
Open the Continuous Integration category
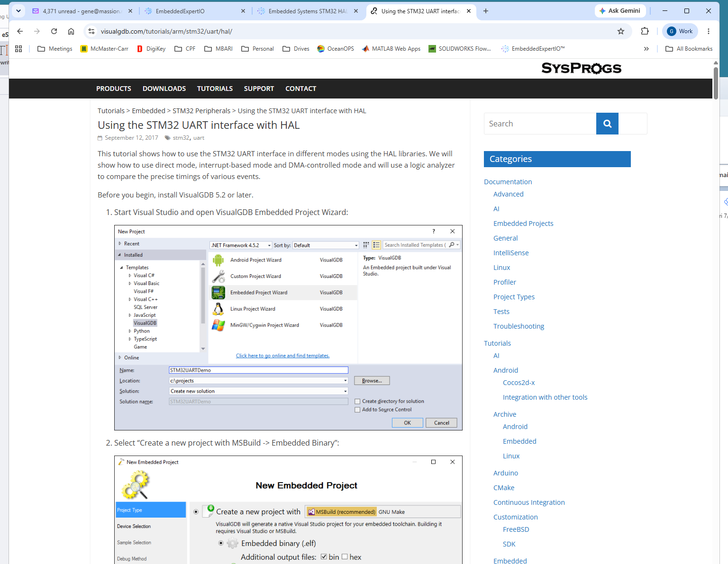click(x=529, y=502)
